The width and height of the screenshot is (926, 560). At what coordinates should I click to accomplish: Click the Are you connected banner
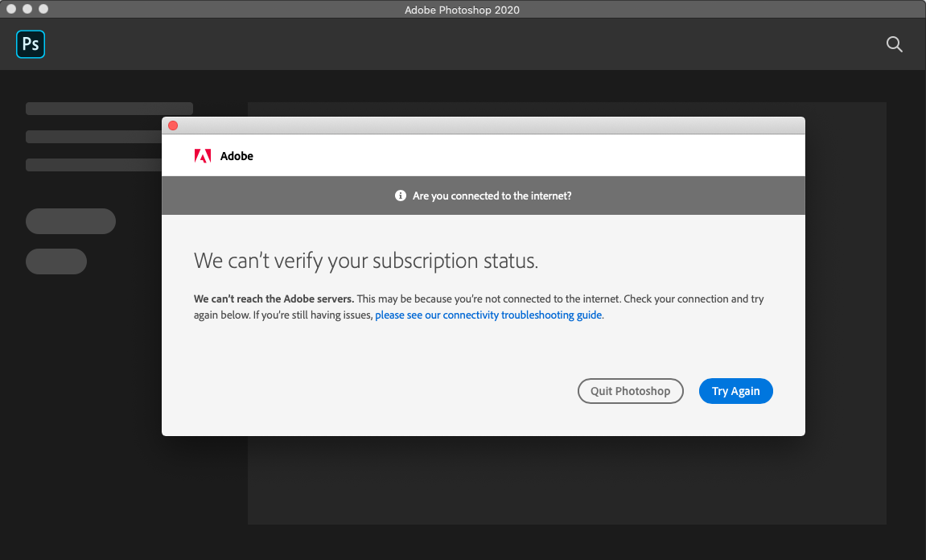(x=483, y=195)
